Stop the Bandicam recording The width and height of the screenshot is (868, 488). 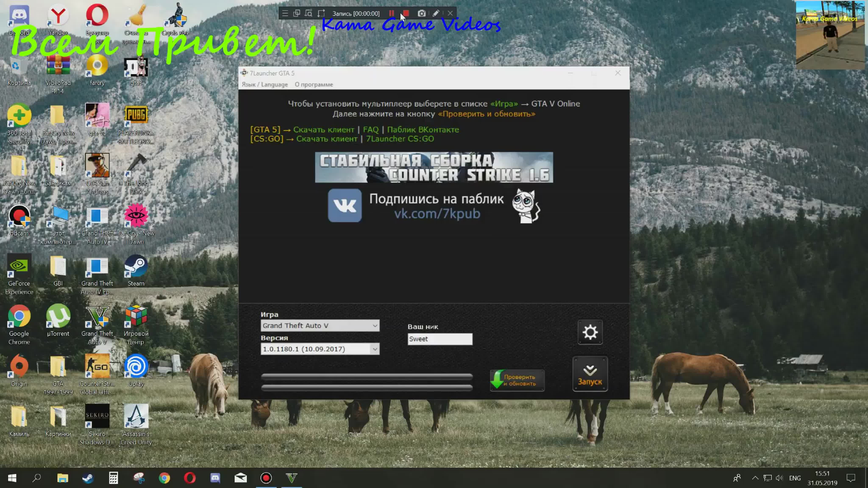(406, 14)
